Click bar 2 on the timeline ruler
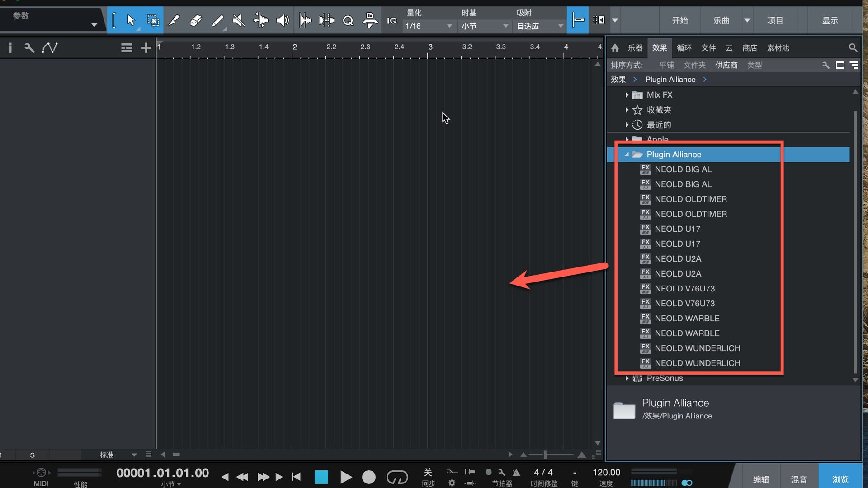The height and width of the screenshot is (488, 868). click(x=294, y=47)
